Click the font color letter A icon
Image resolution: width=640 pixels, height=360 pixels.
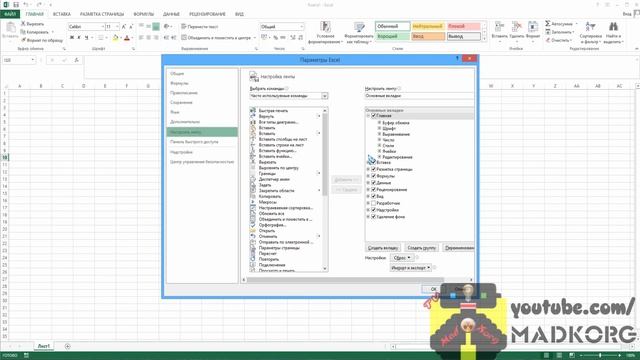point(127,38)
